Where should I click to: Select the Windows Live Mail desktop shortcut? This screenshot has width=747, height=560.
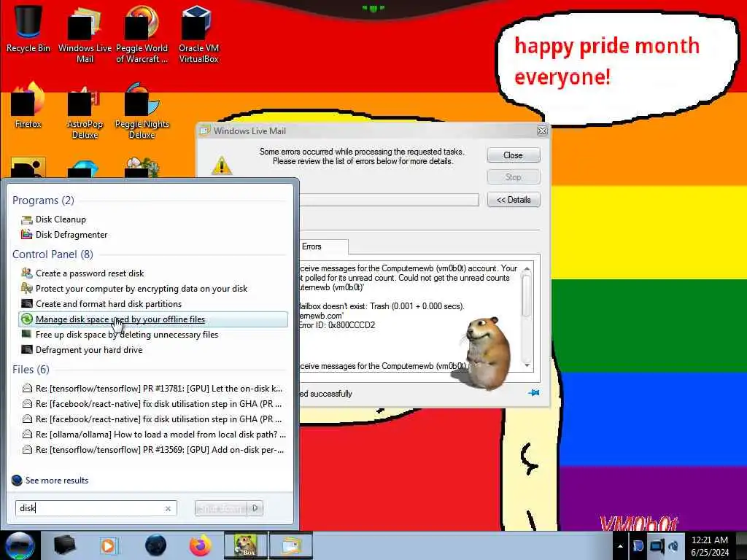85,34
